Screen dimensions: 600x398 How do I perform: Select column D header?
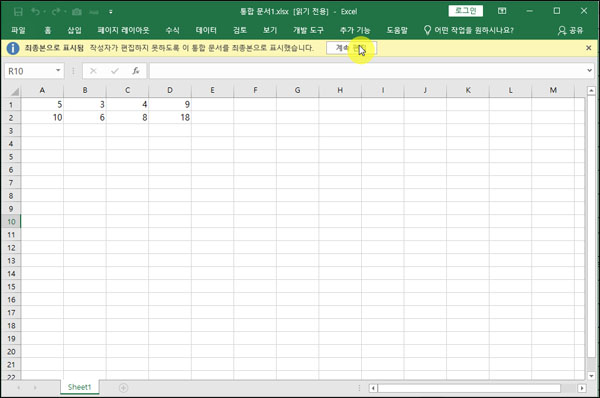coord(170,90)
